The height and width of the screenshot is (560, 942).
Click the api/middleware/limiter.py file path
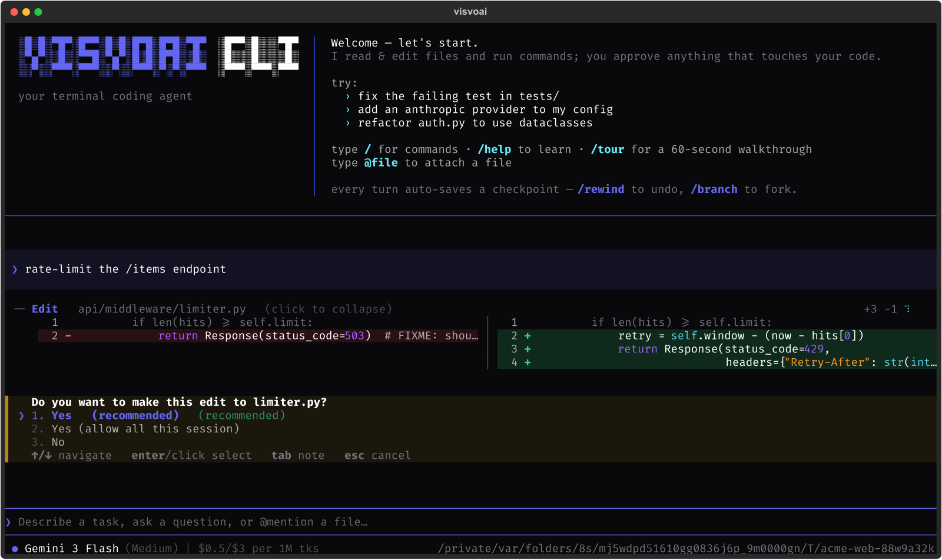(x=162, y=309)
